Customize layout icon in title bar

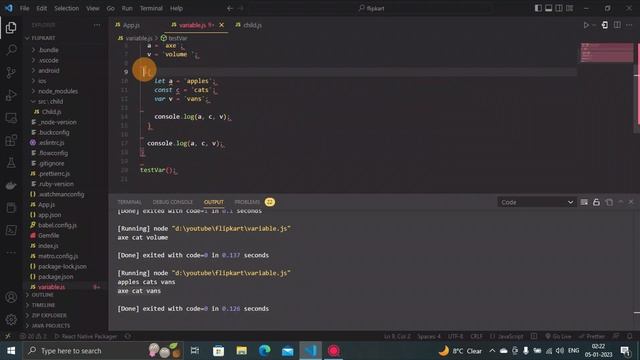[x=569, y=8]
